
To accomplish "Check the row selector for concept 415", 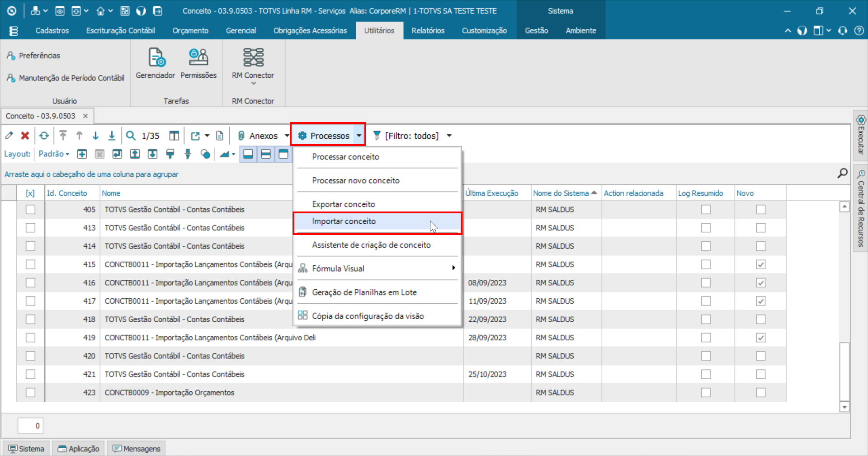I will tap(30, 264).
